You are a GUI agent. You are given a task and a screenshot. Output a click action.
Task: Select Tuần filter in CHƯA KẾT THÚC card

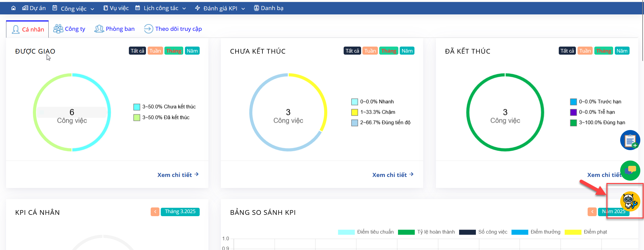(370, 51)
